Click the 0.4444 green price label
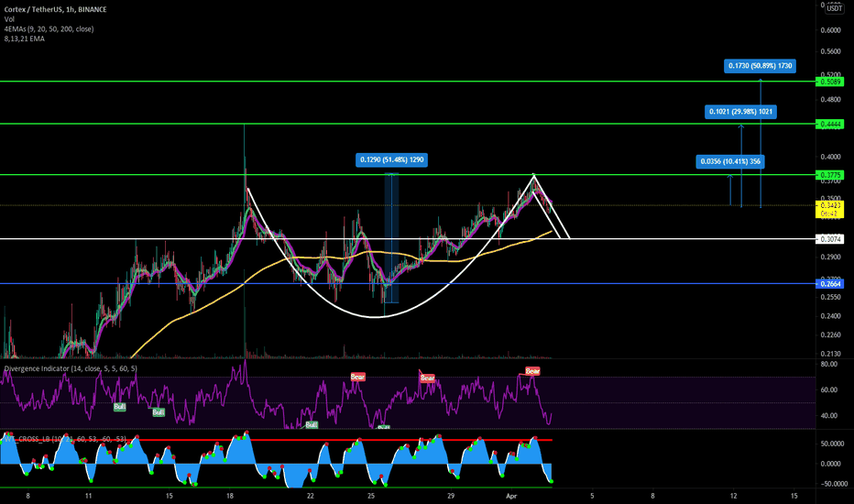 tap(829, 125)
